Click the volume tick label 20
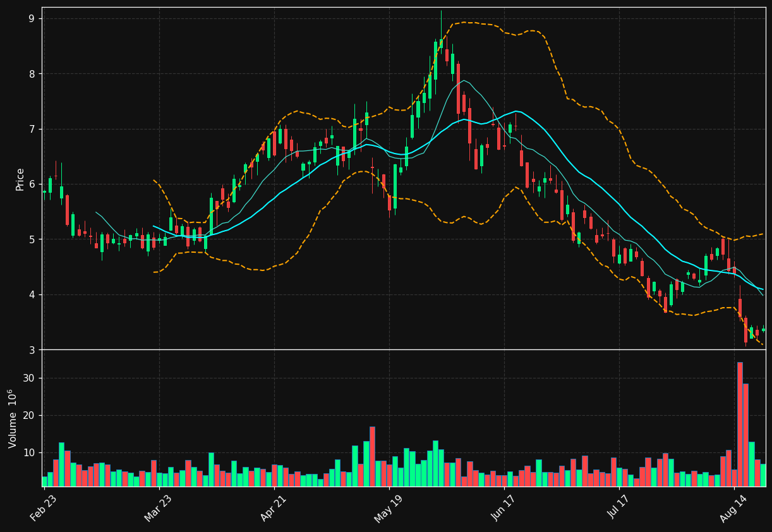 pos(29,416)
